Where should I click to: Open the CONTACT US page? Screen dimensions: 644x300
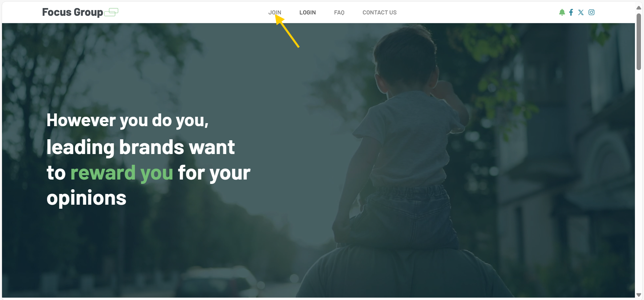379,12
